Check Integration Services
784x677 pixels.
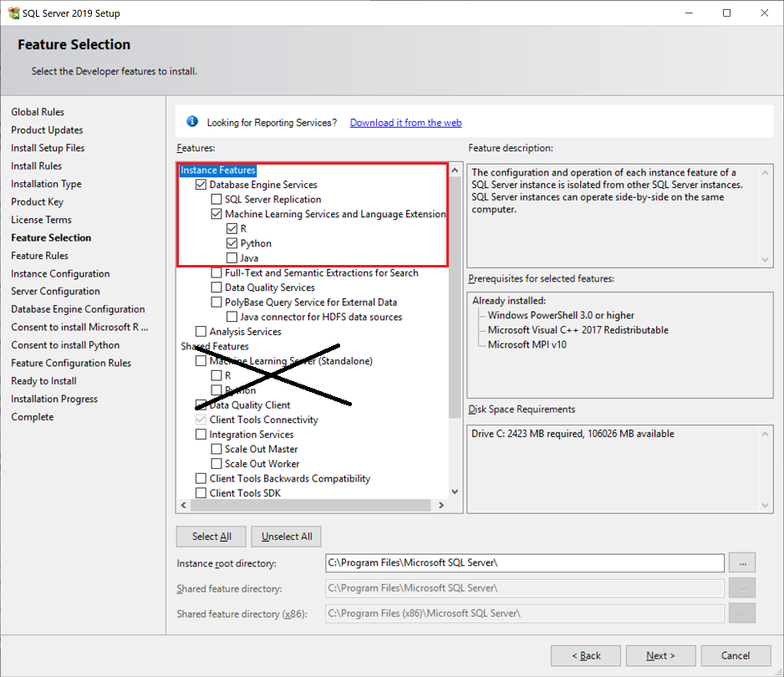pyautogui.click(x=200, y=434)
